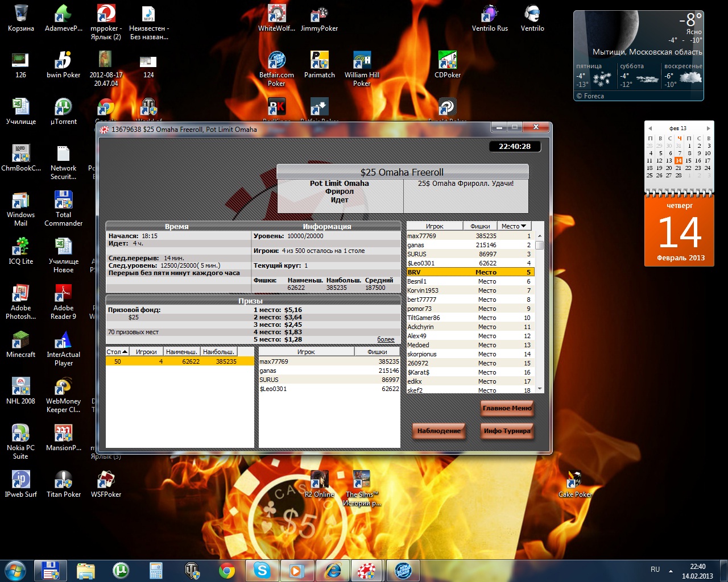Go to previous month in calendar gadget
This screenshot has height=582, width=728.
[650, 128]
